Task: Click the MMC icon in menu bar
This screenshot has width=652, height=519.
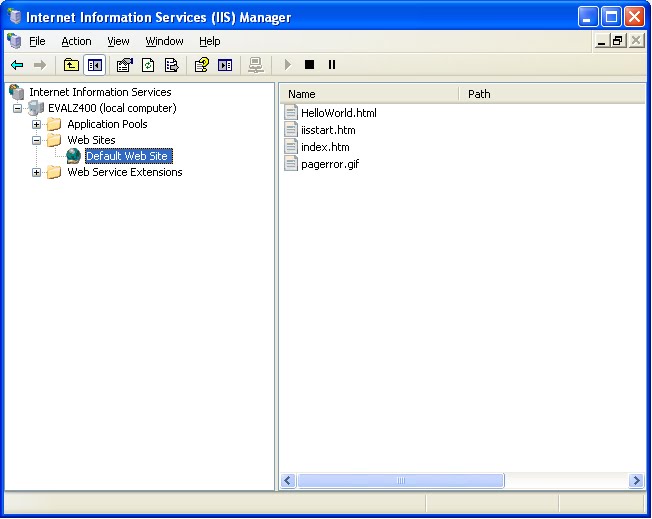Action: pyautogui.click(x=14, y=41)
